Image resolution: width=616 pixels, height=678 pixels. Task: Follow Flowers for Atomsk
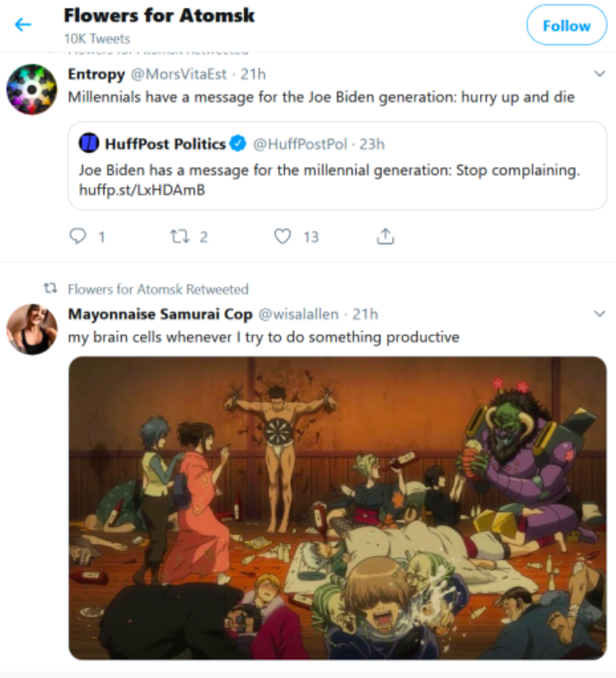[x=566, y=26]
